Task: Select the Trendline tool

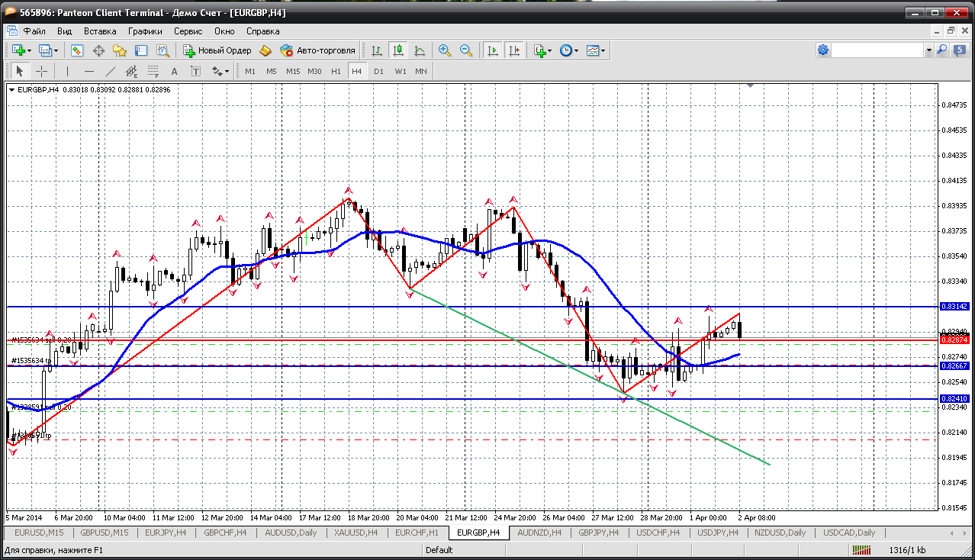Action: coord(110,71)
